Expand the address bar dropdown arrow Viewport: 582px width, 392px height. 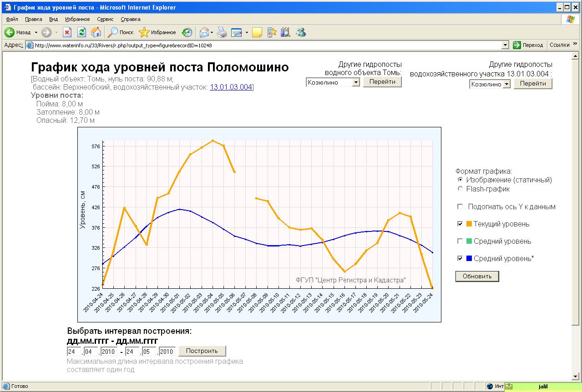pyautogui.click(x=505, y=45)
